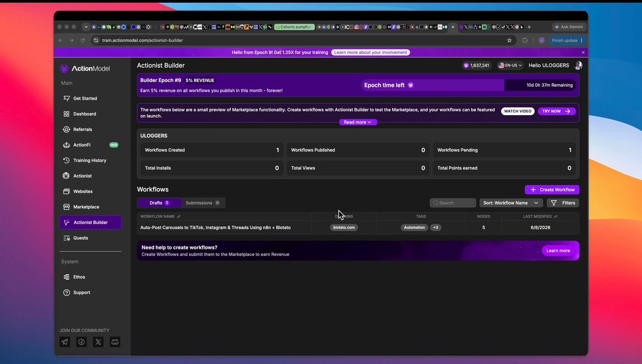The image size is (642, 364).
Task: Switch to Drafts tab
Action: coord(159,203)
